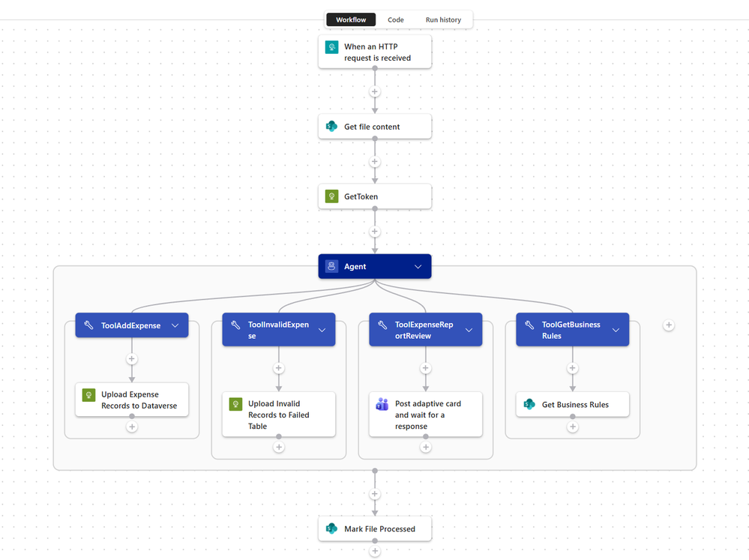The image size is (749, 560).
Task: Open the Mark File Processed action
Action: pyautogui.click(x=375, y=529)
